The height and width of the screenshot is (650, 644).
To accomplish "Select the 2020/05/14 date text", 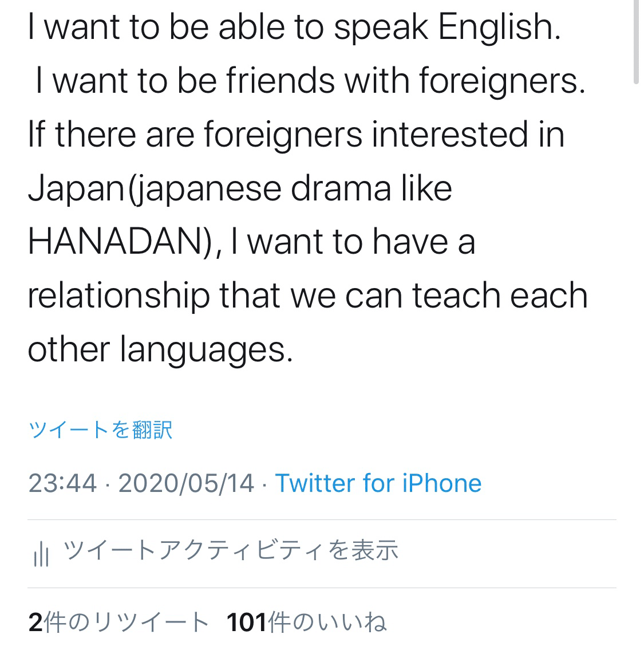I will pyautogui.click(x=186, y=483).
